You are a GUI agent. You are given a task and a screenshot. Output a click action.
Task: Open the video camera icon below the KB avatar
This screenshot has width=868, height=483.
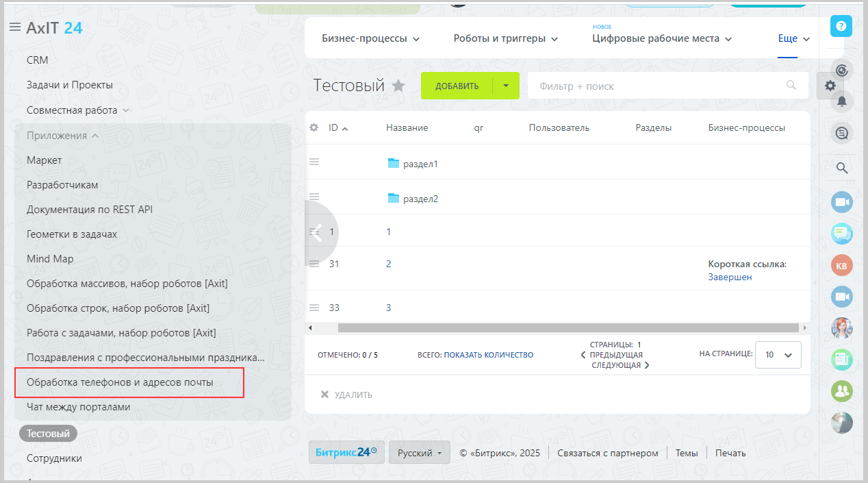[842, 297]
